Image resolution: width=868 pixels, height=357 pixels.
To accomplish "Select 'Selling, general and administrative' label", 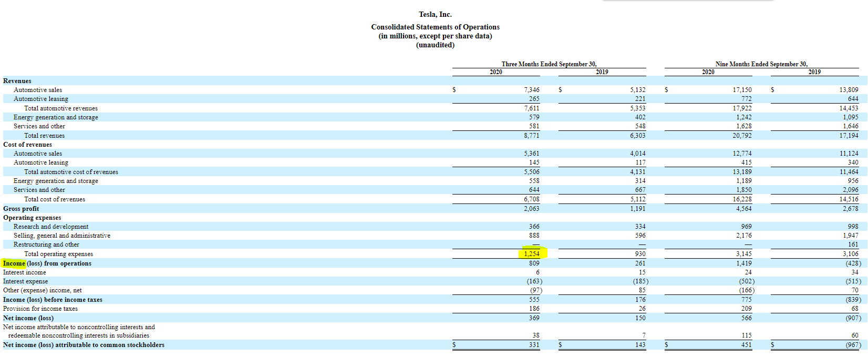I will (62, 236).
